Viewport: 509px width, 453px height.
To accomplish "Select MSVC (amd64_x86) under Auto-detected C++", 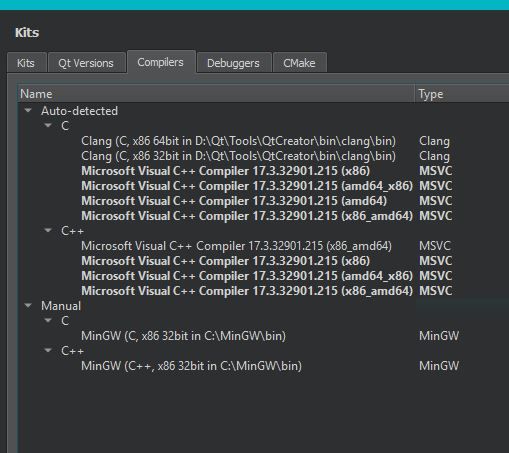I will (x=247, y=276).
